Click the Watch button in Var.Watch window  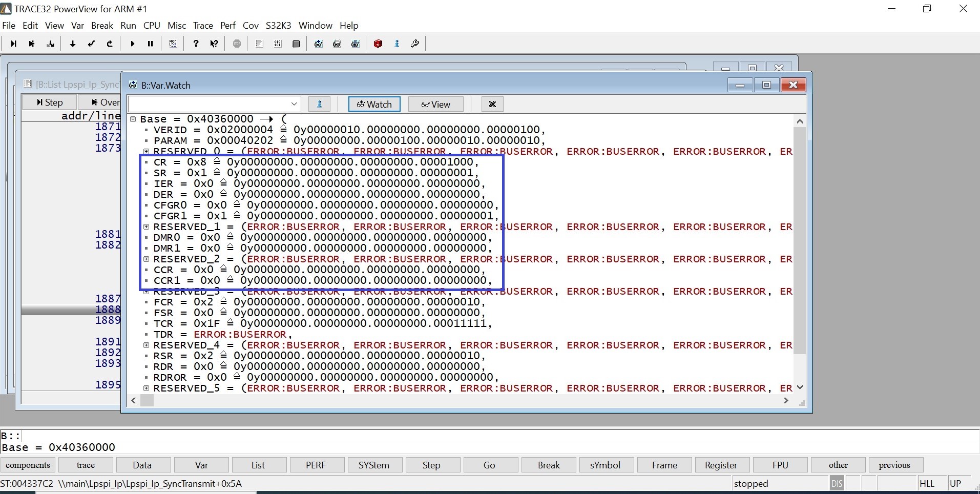(x=374, y=104)
